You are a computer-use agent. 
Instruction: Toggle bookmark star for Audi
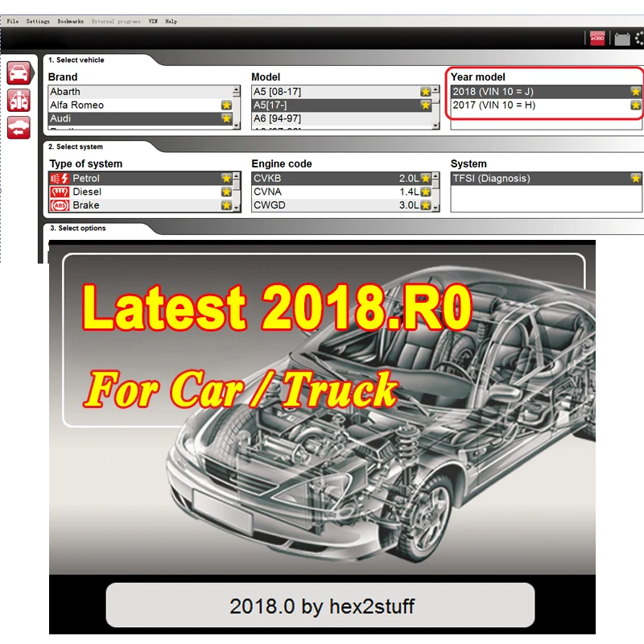(x=226, y=118)
